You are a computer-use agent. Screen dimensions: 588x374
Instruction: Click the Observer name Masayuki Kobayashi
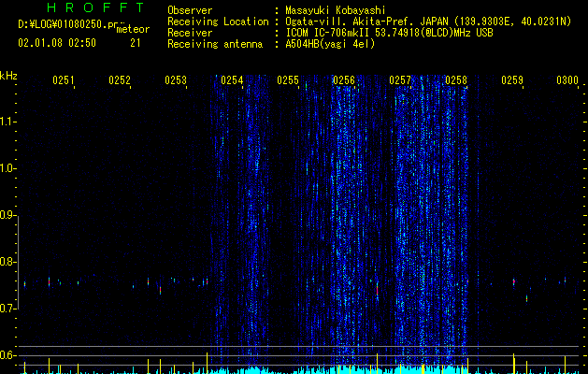(x=335, y=10)
